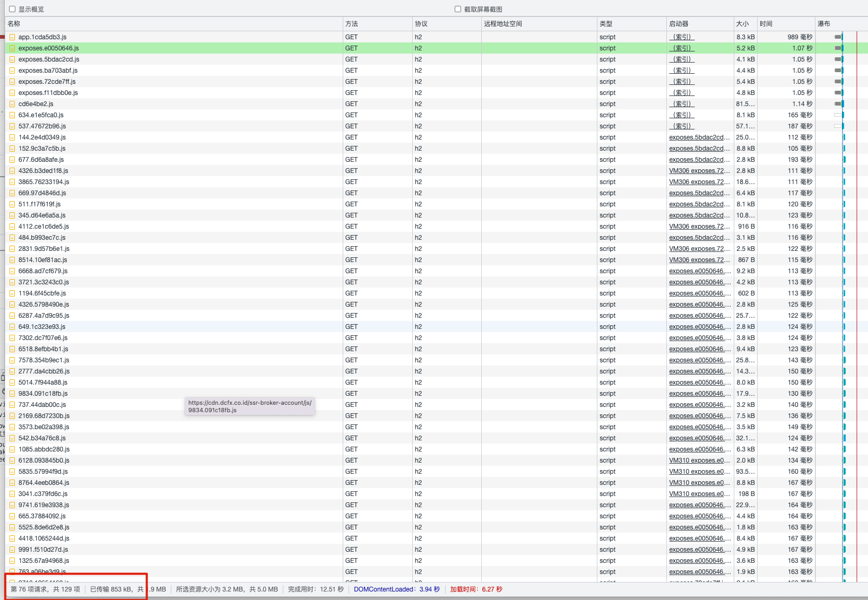This screenshot has width=868, height=600.
Task: Select request row 2169.68d7230b.js
Action: (x=436, y=416)
